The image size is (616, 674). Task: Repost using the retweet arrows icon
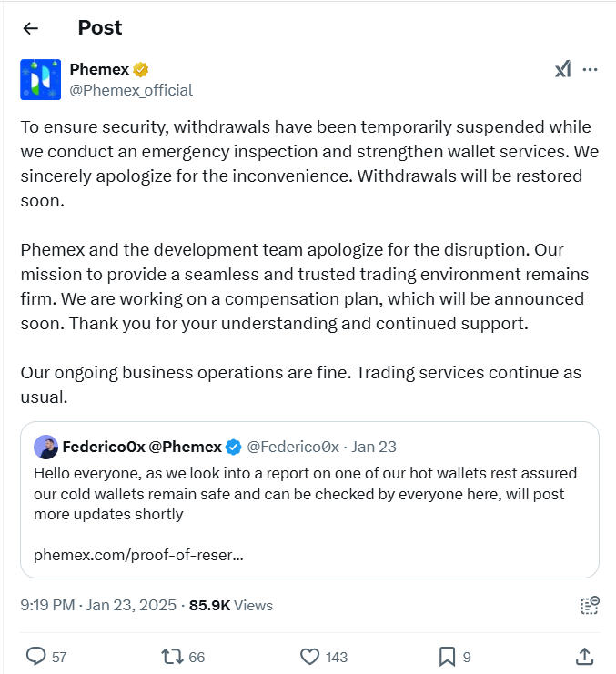[x=172, y=657]
